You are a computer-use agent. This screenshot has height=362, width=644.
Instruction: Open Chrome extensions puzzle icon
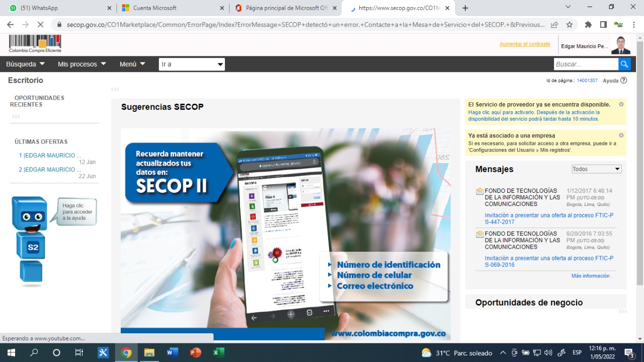click(x=588, y=24)
